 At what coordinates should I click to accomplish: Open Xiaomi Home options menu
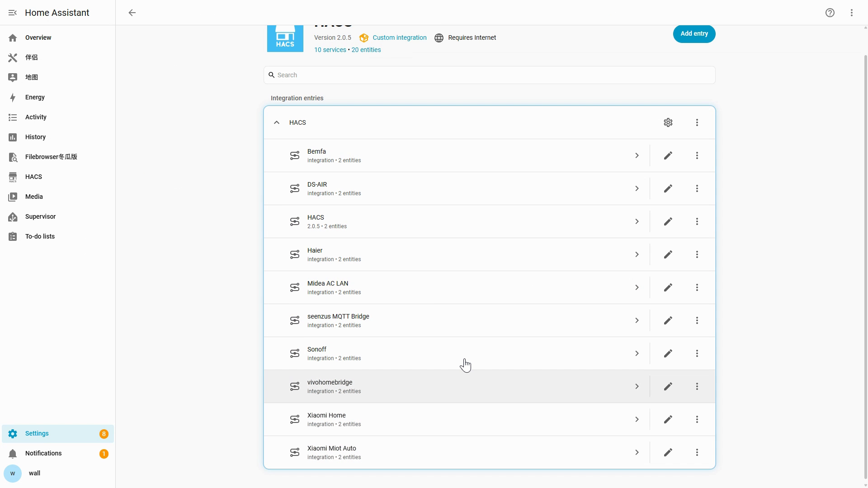click(697, 419)
